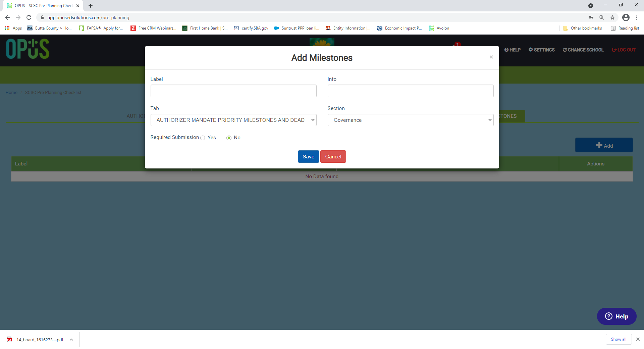The image size is (644, 349).
Task: Open the floating Help widget
Action: [x=616, y=316]
